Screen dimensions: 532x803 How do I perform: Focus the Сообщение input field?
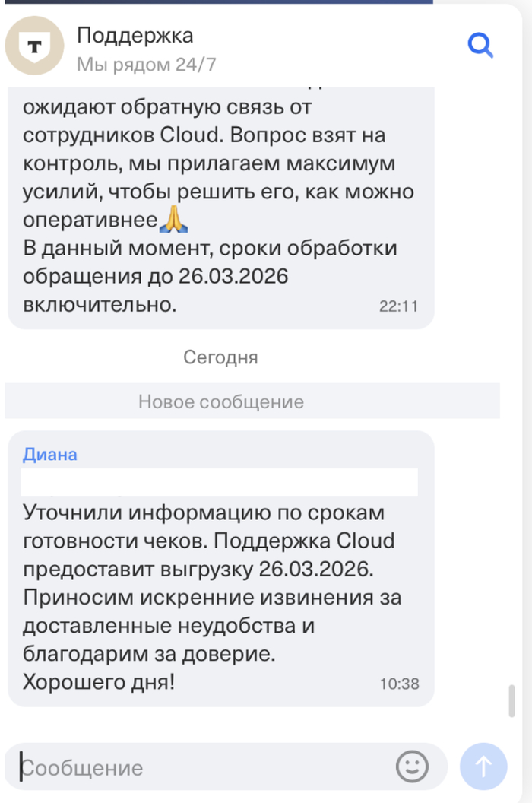205,768
